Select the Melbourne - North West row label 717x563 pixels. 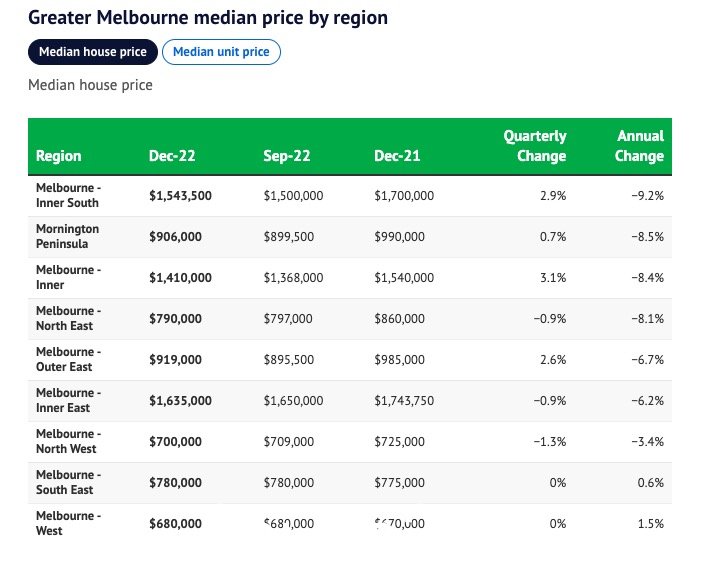coord(69,441)
